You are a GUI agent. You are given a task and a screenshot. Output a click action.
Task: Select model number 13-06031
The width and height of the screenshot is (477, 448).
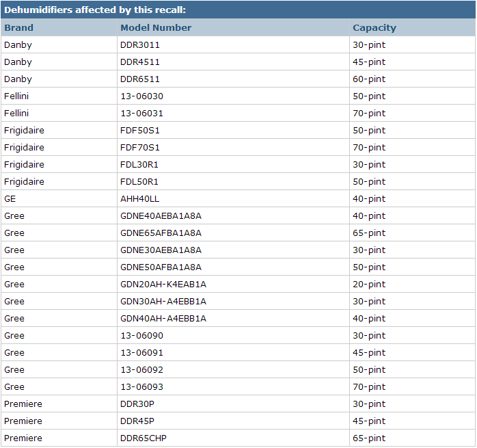141,114
